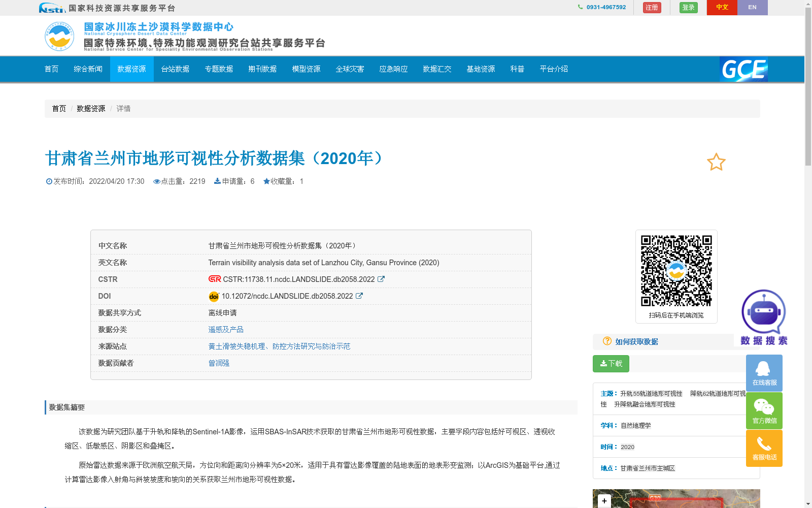Click the English name Terrain visibility analysis text
This screenshot has height=508, width=812.
(324, 263)
